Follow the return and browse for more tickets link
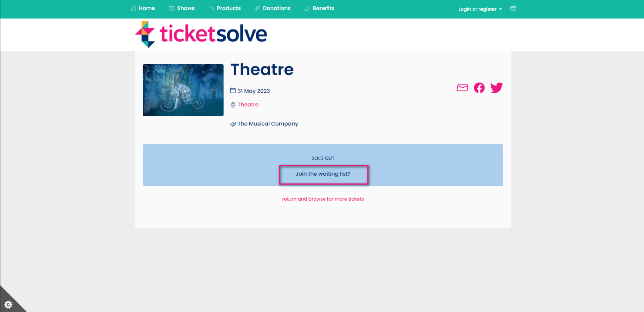Image resolution: width=644 pixels, height=312 pixels. coord(323,199)
